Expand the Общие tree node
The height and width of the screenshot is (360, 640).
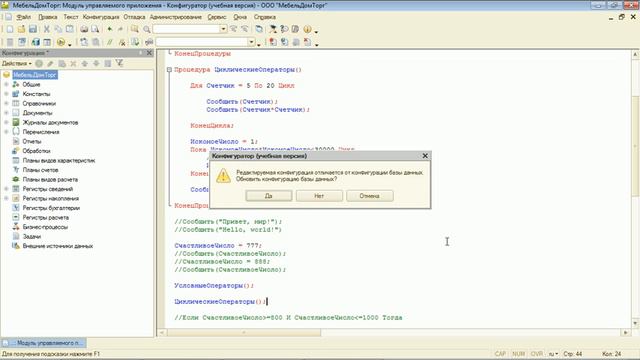tap(6, 84)
